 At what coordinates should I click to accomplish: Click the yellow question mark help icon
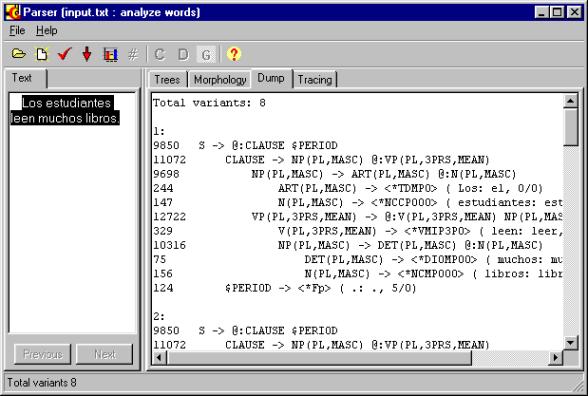(234, 54)
